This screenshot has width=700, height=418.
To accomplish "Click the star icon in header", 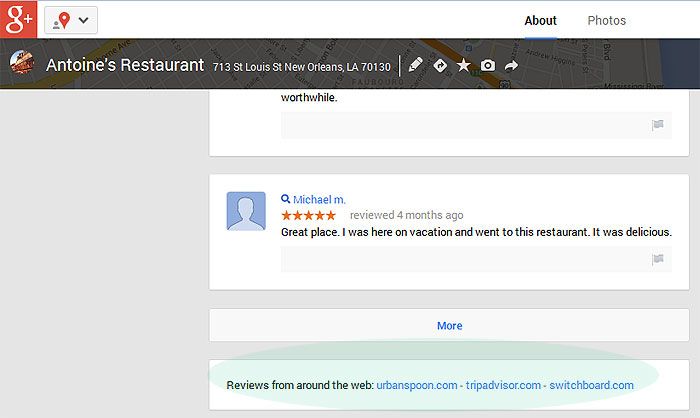I will coord(463,65).
